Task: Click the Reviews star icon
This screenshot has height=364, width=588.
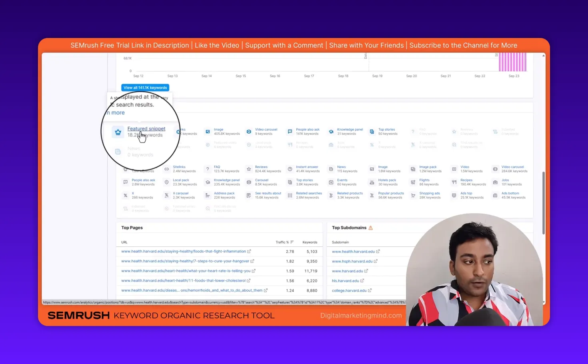Action: (x=249, y=168)
